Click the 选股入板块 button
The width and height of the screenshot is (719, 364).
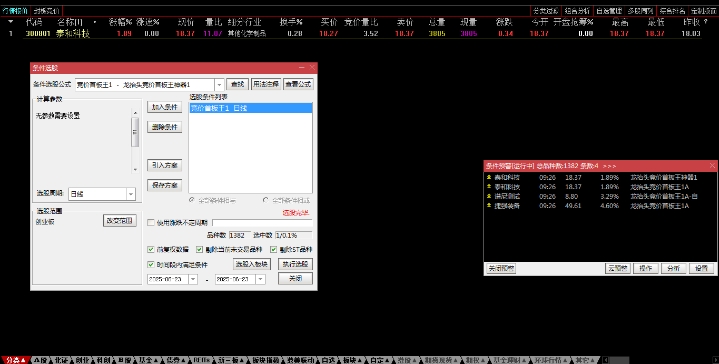coord(252,264)
